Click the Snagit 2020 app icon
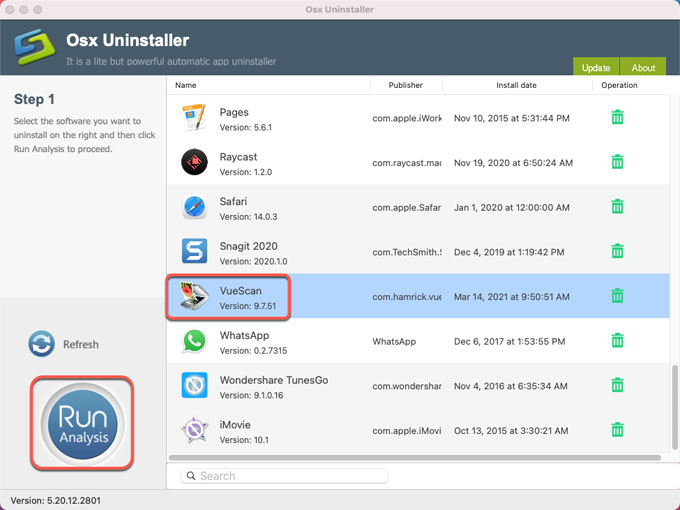This screenshot has height=510, width=680. pyautogui.click(x=194, y=251)
